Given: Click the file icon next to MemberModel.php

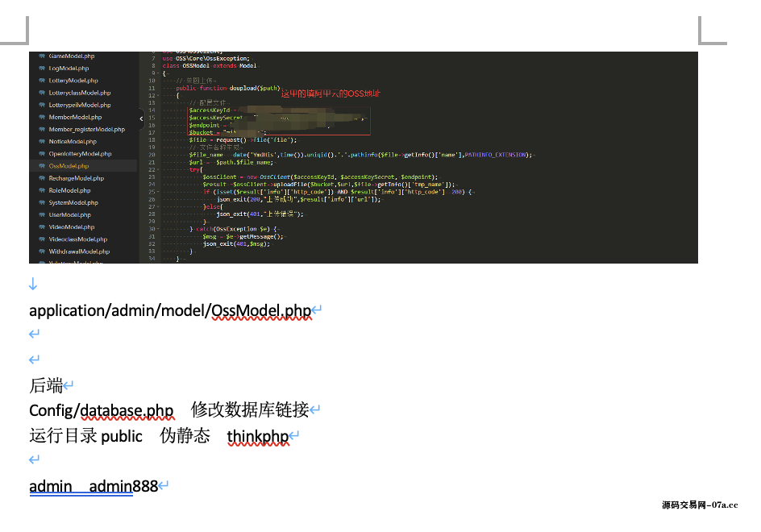Looking at the screenshot, I should [40, 117].
